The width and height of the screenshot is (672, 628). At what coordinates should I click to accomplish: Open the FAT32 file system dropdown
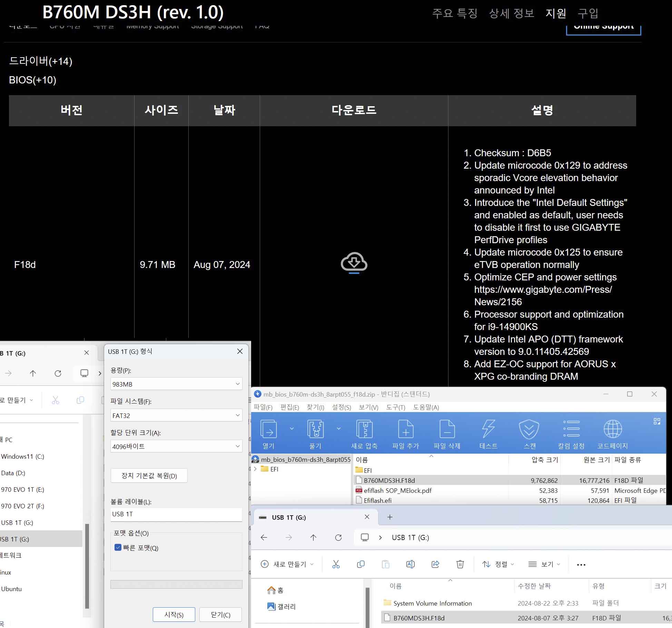point(176,415)
